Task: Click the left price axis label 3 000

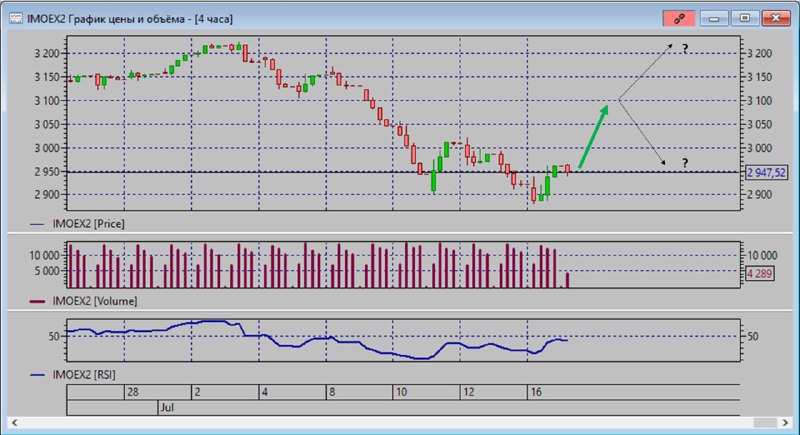Action: click(47, 148)
